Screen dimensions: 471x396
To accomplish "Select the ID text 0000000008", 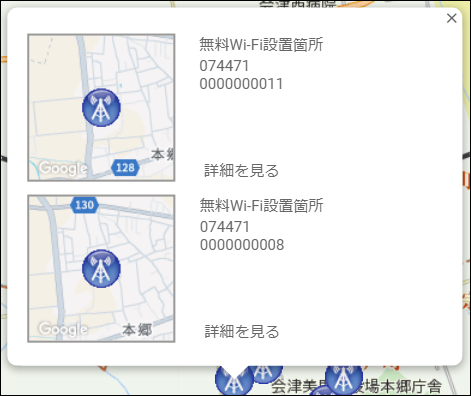I will tap(242, 245).
